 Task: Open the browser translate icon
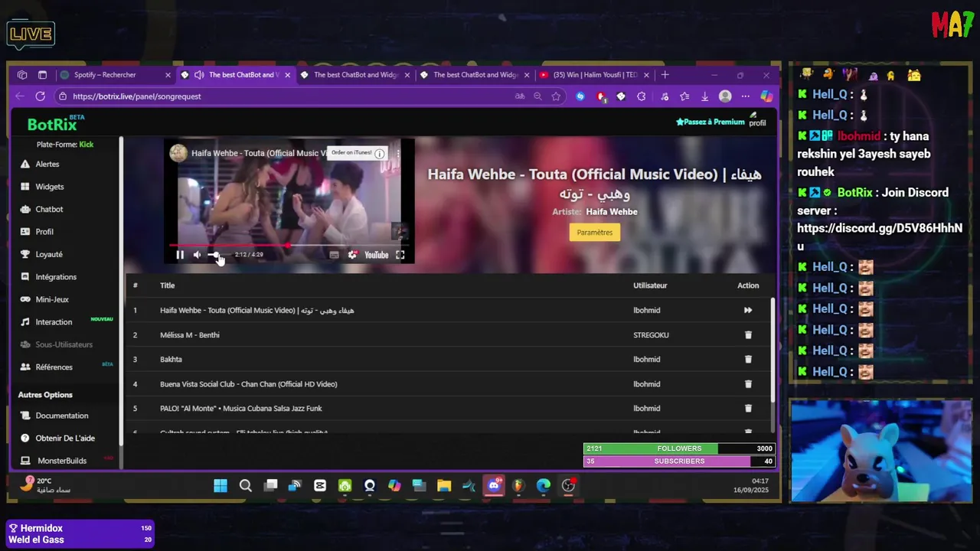520,96
